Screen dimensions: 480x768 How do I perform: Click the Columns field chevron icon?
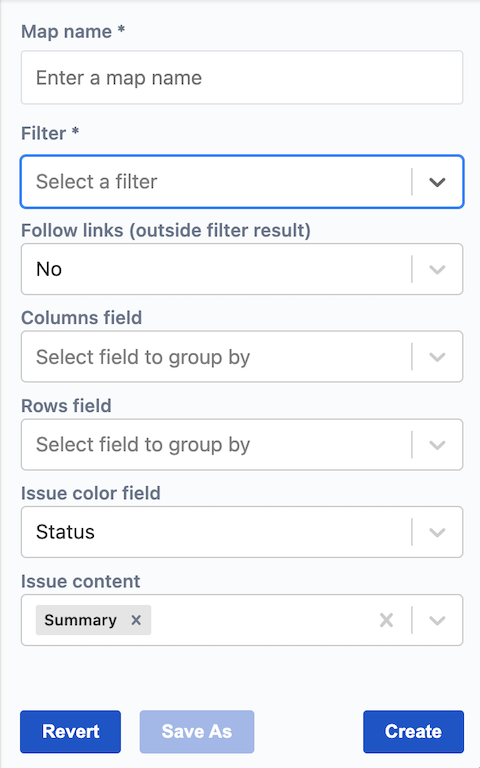pos(437,357)
